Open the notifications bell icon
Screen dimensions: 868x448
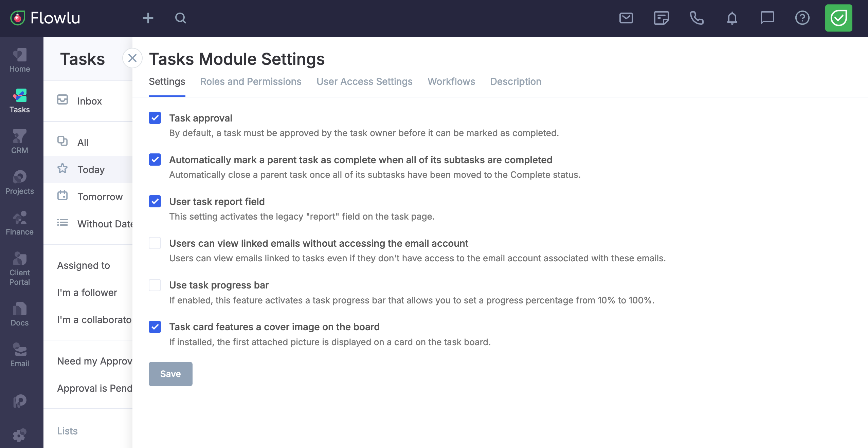[732, 18]
